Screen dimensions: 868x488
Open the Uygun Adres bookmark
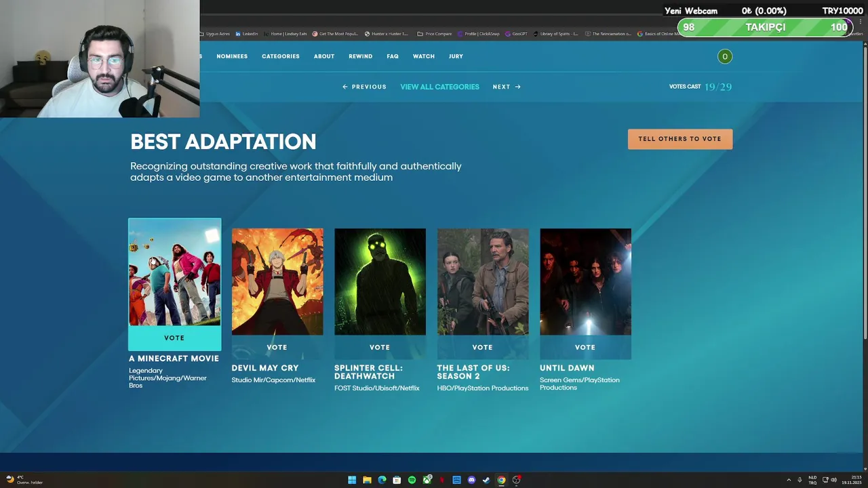[x=216, y=34]
